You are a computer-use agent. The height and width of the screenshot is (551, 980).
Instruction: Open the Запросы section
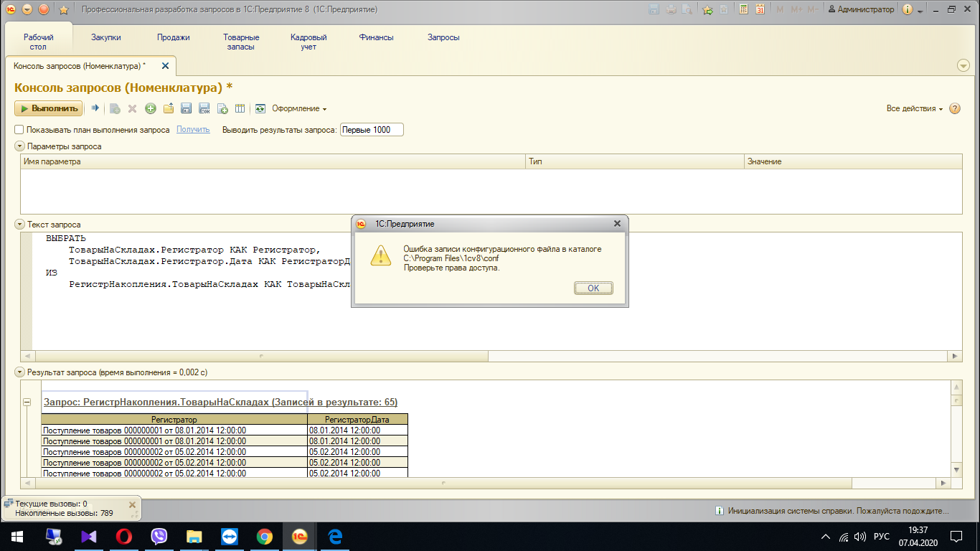coord(443,37)
